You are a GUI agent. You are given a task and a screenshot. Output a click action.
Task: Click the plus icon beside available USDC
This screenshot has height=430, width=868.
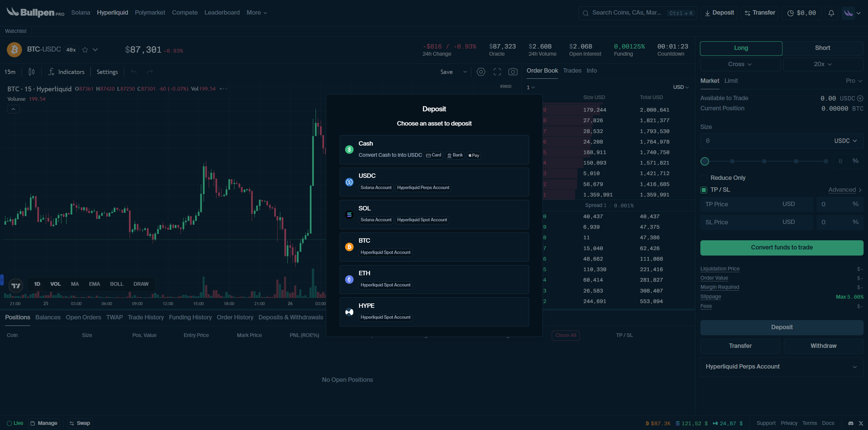click(x=860, y=98)
